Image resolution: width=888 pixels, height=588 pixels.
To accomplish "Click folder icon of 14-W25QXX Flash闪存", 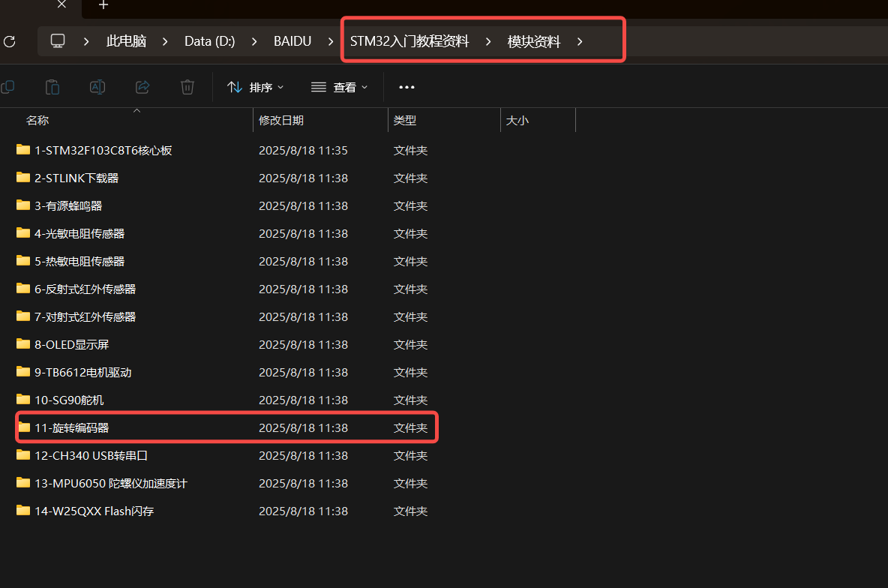I will (23, 511).
